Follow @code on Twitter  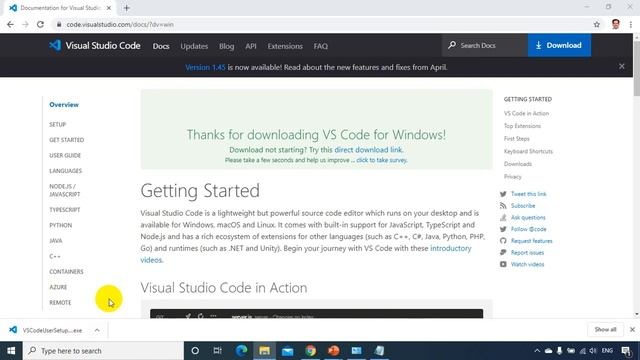(x=528, y=229)
